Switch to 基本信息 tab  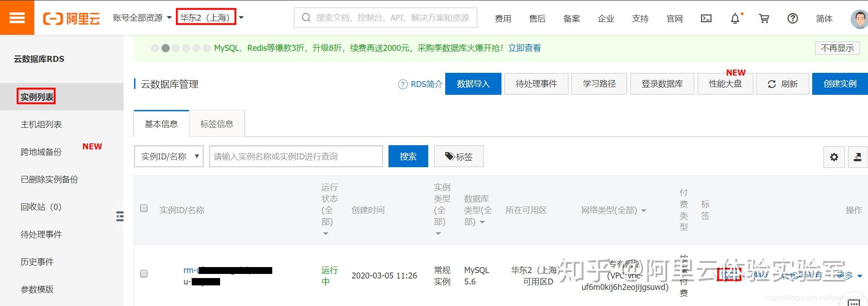(161, 124)
